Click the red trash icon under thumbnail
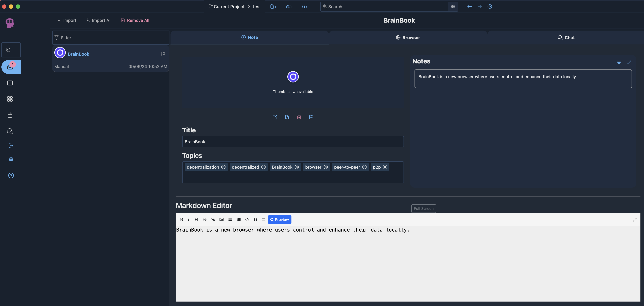The image size is (644, 306). coord(299,117)
